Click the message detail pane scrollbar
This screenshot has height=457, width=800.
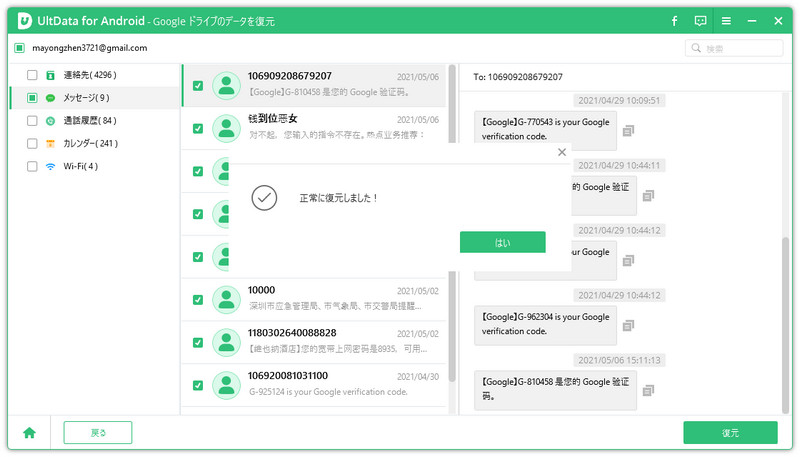click(786, 325)
